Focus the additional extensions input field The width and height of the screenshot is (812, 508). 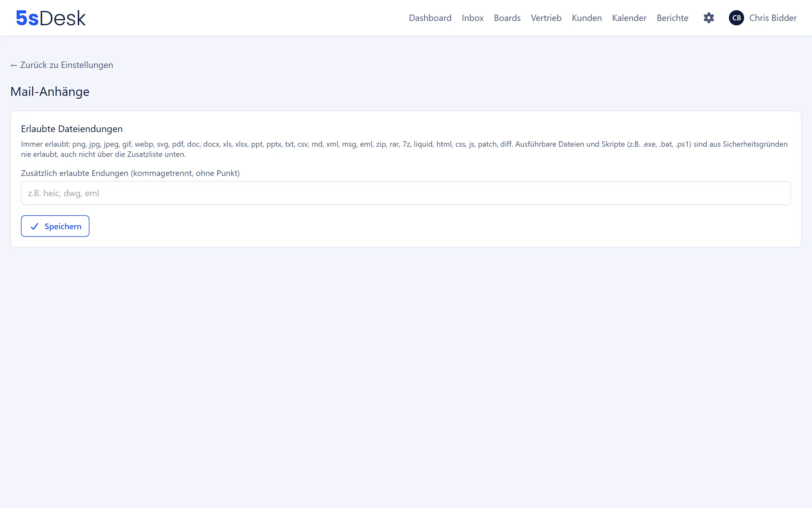coord(406,193)
